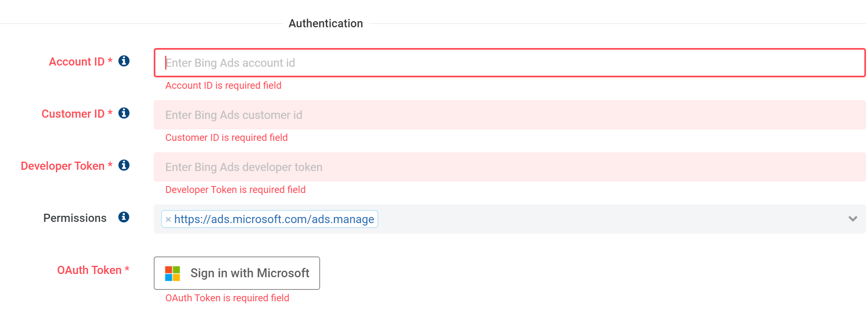This screenshot has height=309, width=868.
Task: Sign in with Microsoft
Action: (x=237, y=273)
